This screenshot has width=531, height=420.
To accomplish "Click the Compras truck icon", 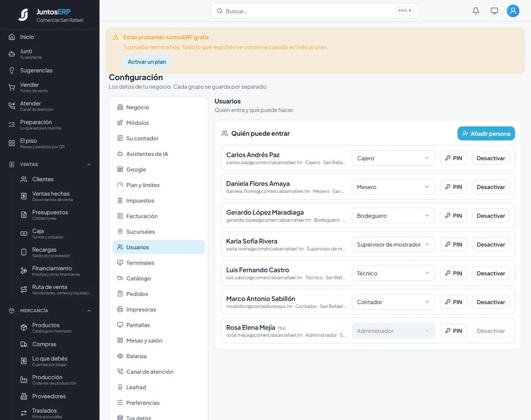I will coord(24,344).
